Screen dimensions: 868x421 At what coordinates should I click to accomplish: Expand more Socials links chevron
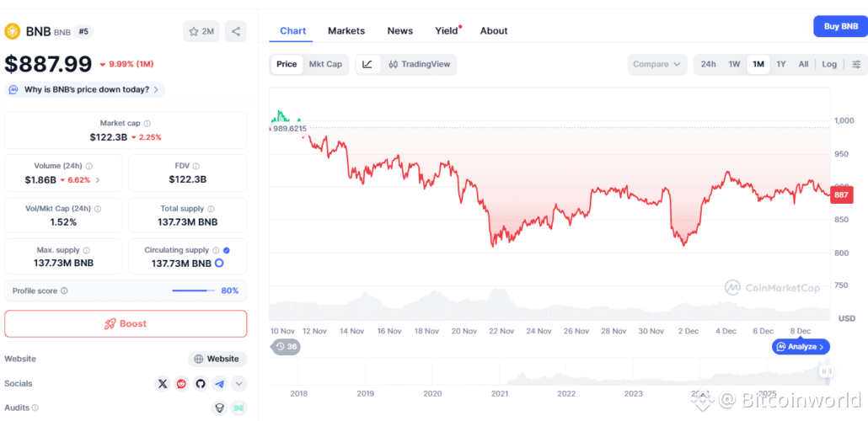(x=239, y=383)
